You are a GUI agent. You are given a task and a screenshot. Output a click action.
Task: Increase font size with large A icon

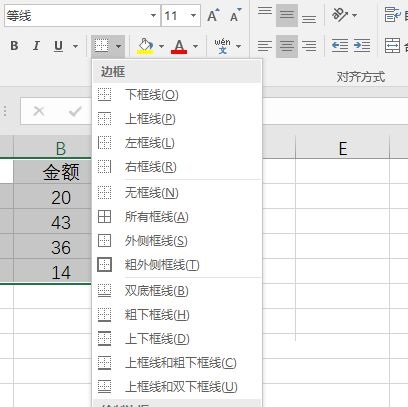pos(213,15)
